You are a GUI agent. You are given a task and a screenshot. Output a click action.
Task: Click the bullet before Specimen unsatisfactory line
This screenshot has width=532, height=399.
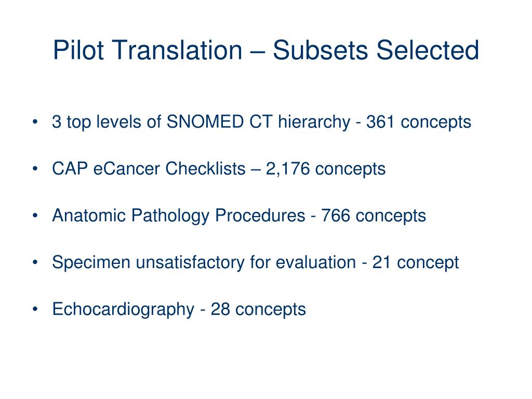35,262
